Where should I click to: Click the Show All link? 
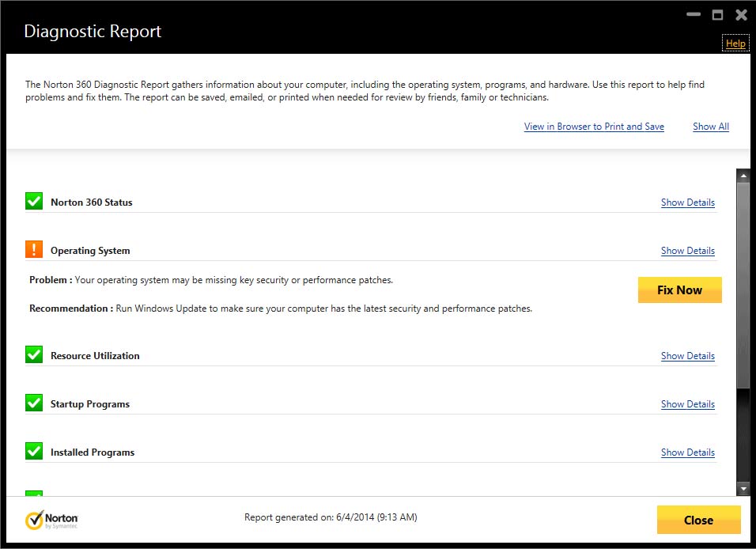[711, 127]
